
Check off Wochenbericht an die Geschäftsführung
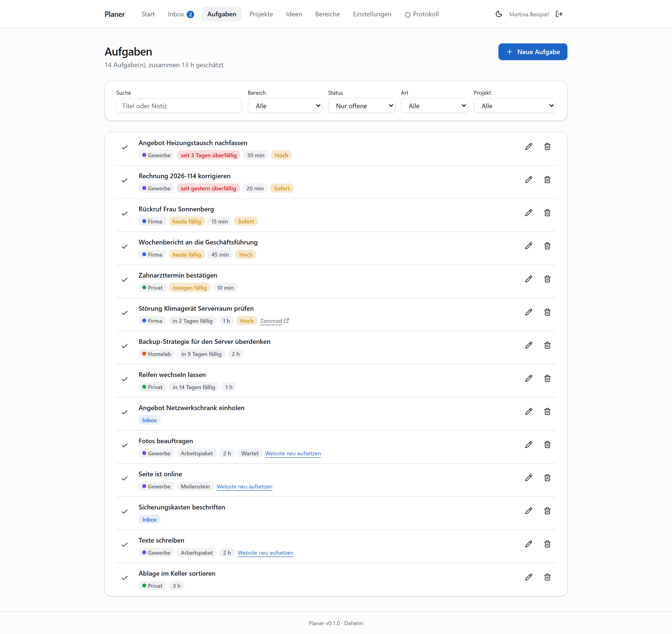[x=125, y=247]
